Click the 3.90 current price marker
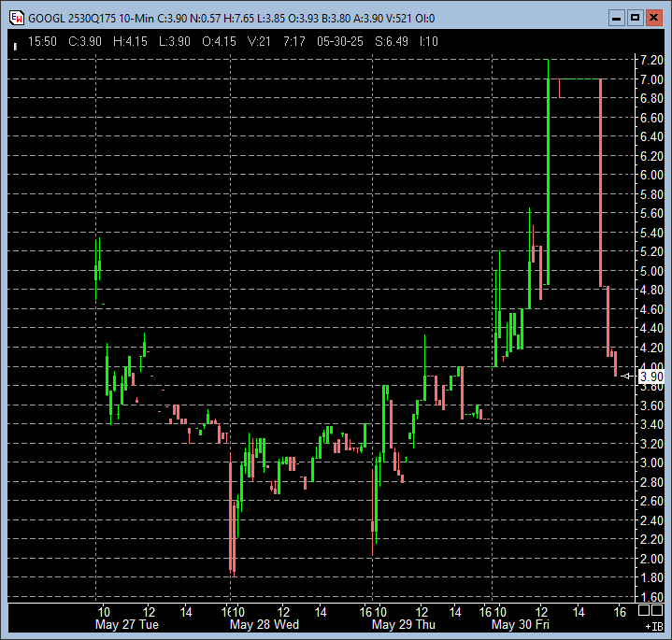This screenshot has width=672, height=640. [651, 377]
